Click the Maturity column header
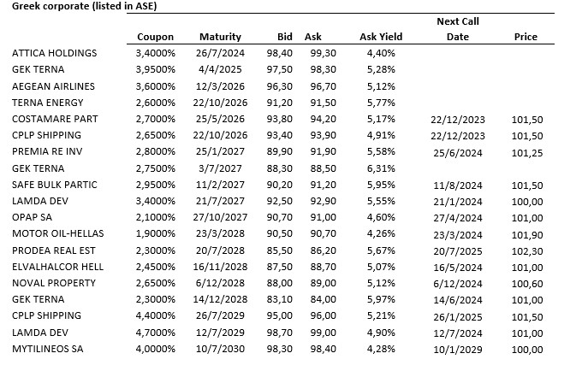The image size is (588, 371). (220, 37)
